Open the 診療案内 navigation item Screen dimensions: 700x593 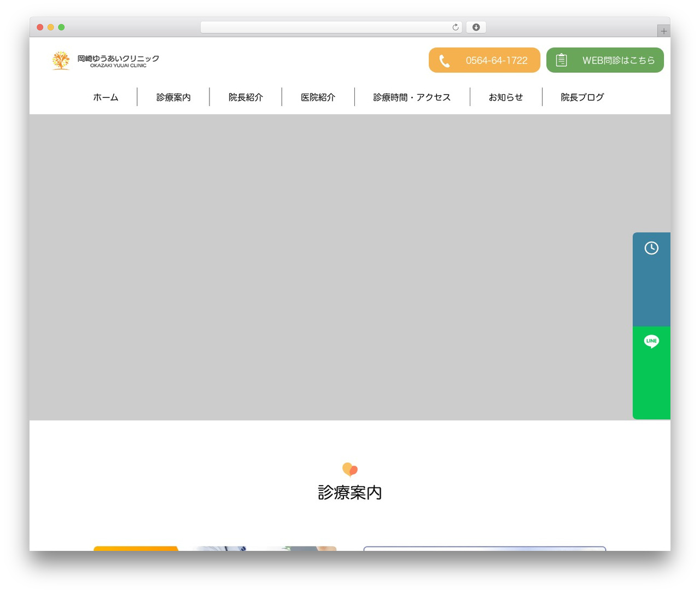tap(173, 97)
